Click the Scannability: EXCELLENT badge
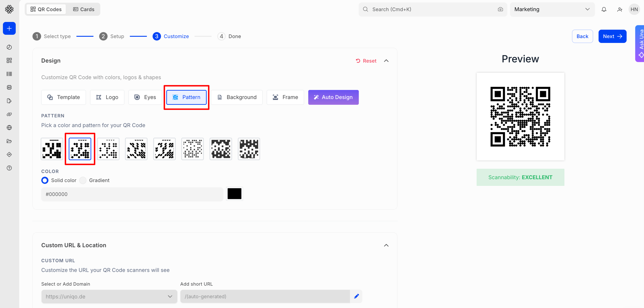Screen dimensions: 644x308 point(520,177)
